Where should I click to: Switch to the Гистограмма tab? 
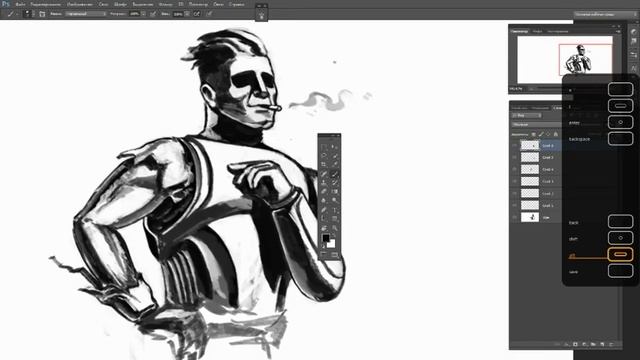[x=558, y=31]
